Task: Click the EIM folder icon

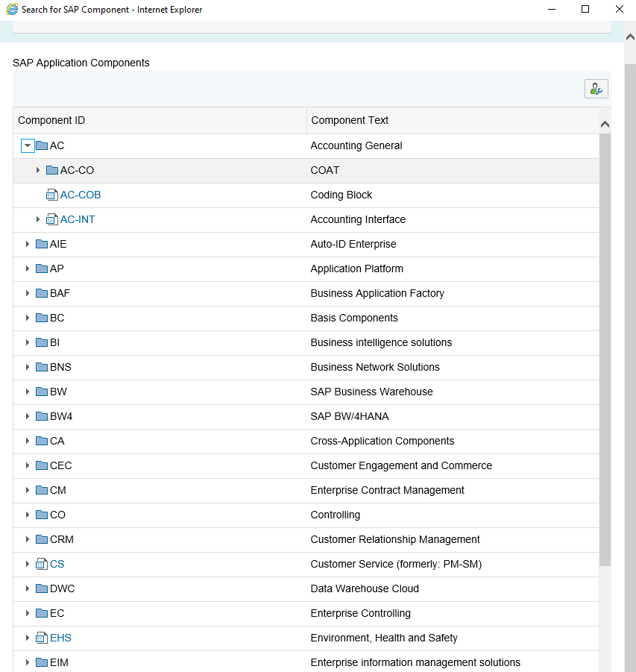Action: coord(42,662)
